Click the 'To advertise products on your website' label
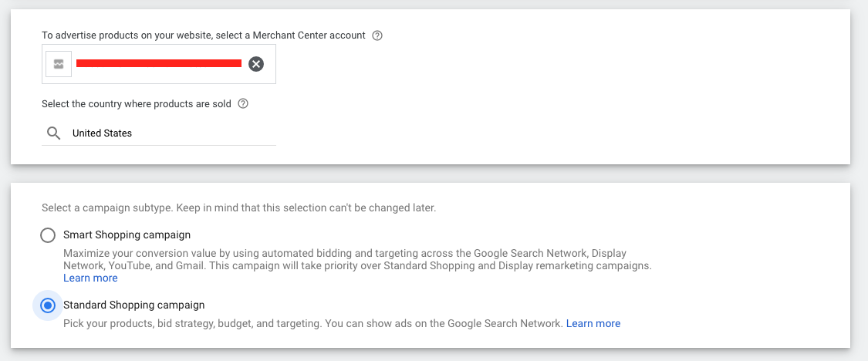Viewport: 868px width, 361px height. pyautogui.click(x=203, y=35)
